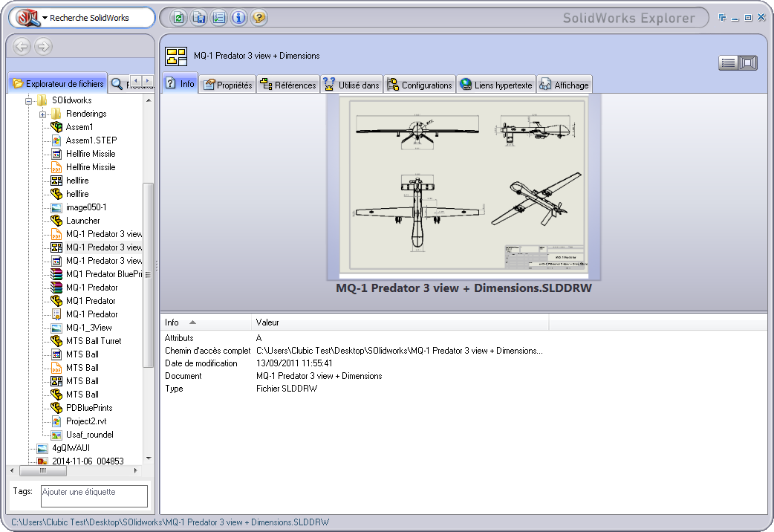Expand the Renderings folder

[x=42, y=114]
